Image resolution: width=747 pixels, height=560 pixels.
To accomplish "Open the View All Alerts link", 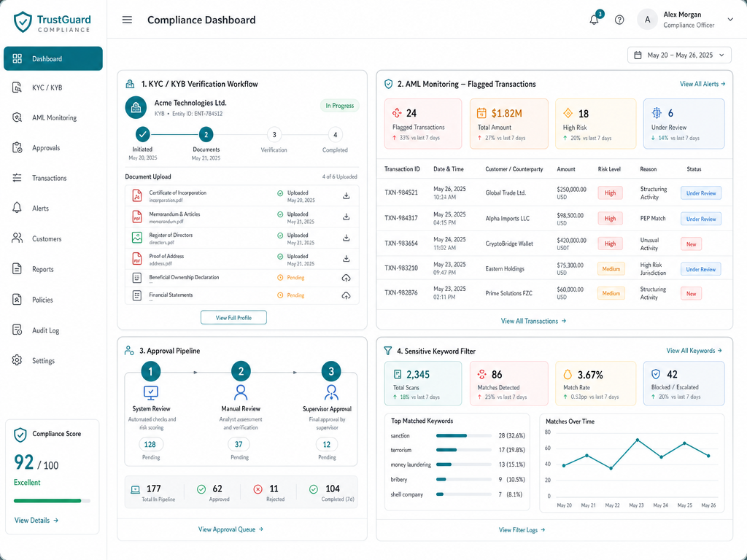I will point(703,84).
